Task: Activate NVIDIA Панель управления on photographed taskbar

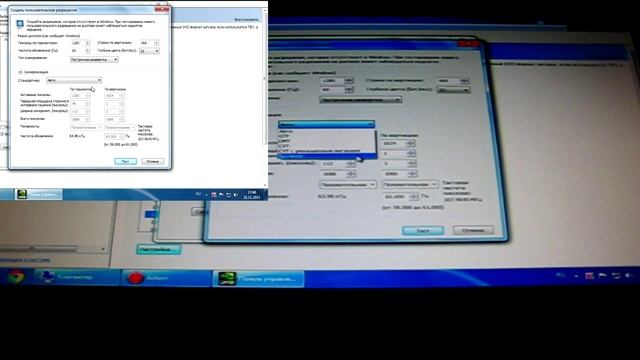Action: 258,279
